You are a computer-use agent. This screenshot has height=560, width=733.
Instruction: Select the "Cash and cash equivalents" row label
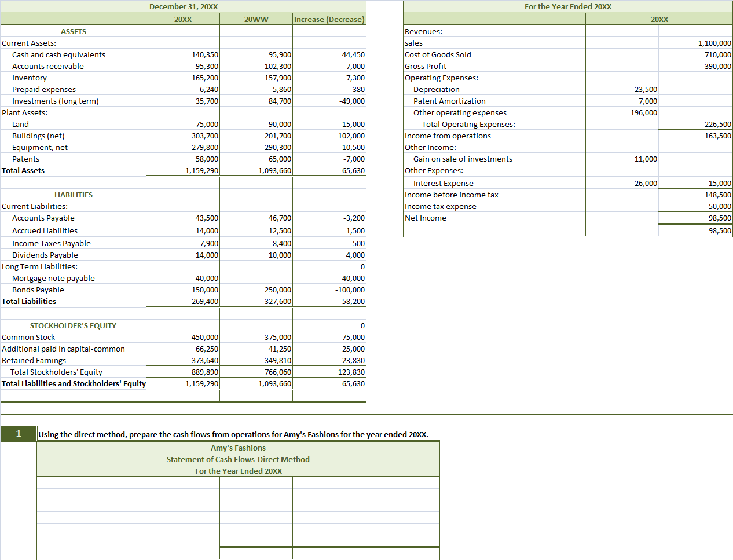pyautogui.click(x=58, y=54)
